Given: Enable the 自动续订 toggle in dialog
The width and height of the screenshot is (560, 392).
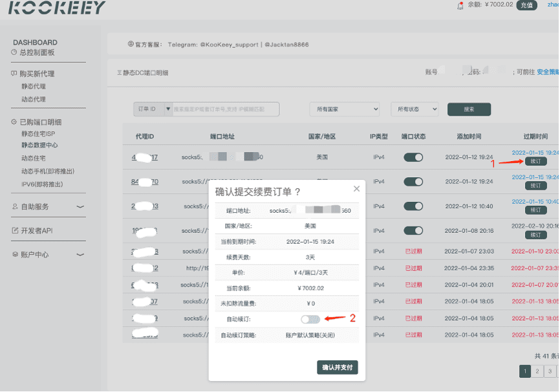Looking at the screenshot, I should point(310,319).
